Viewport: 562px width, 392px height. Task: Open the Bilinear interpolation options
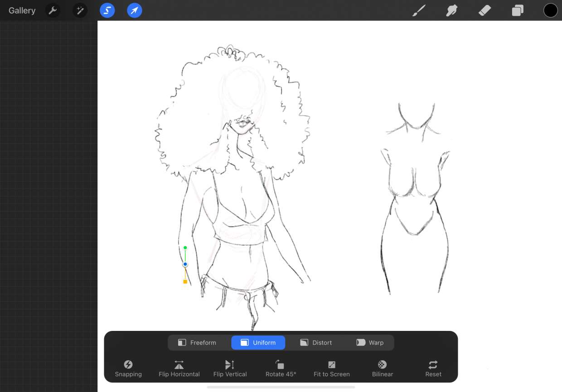pyautogui.click(x=383, y=368)
